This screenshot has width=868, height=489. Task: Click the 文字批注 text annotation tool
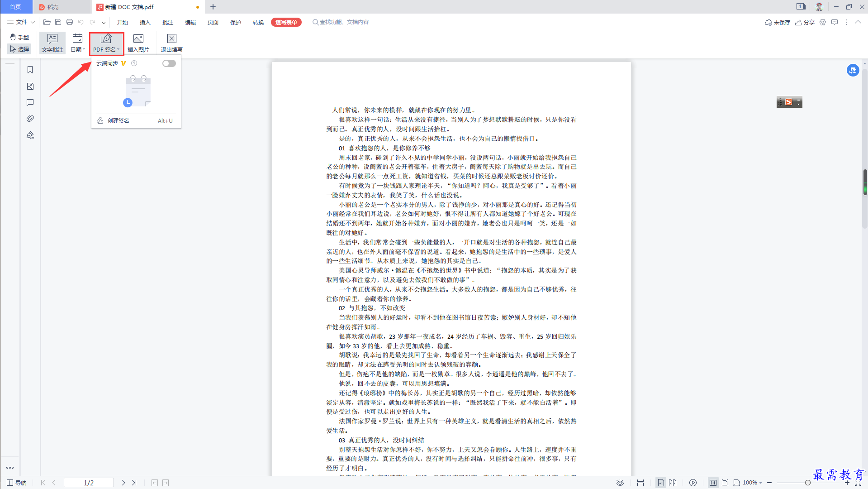(52, 43)
